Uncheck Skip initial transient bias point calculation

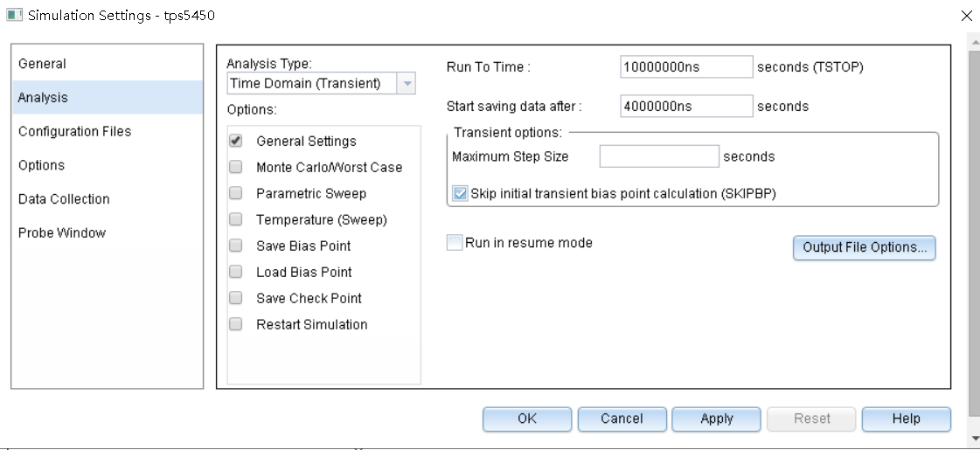click(x=461, y=194)
